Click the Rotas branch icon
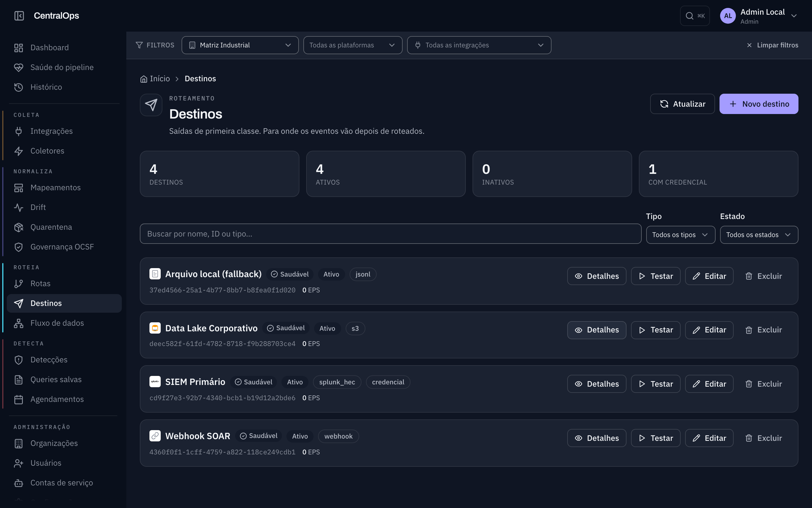Image resolution: width=812 pixels, height=508 pixels. click(19, 284)
